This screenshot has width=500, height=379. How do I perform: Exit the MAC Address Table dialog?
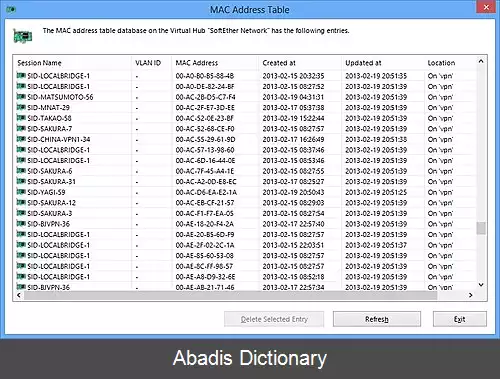(x=460, y=319)
